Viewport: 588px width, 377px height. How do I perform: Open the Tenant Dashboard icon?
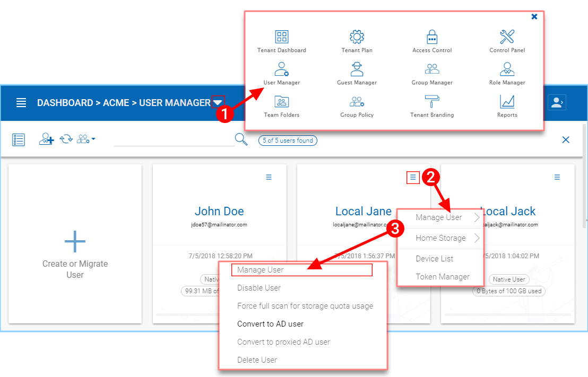pos(281,41)
